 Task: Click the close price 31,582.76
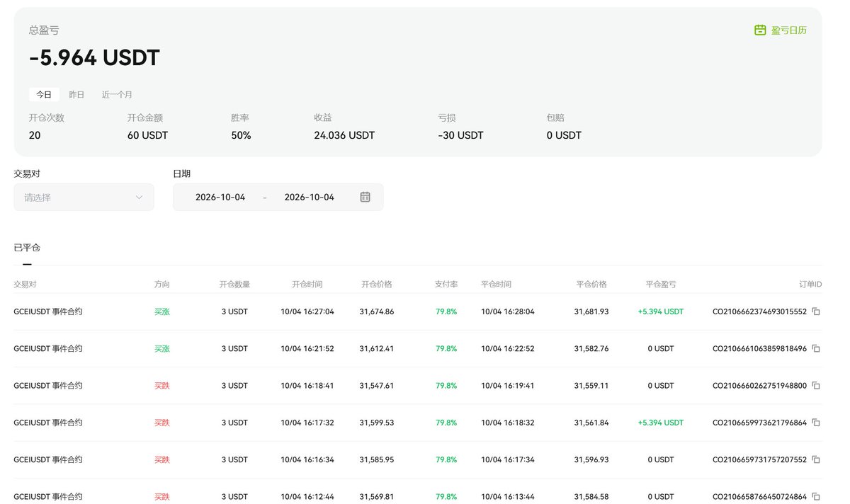591,348
